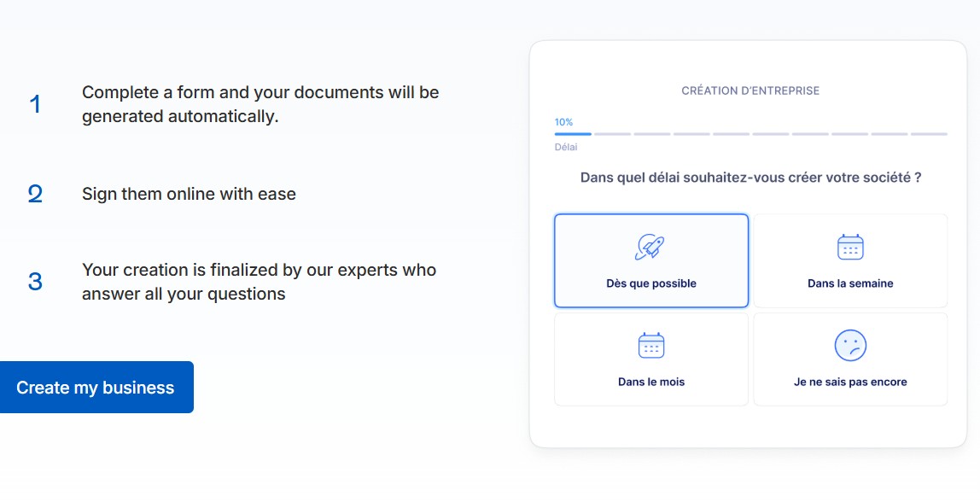Click the calendar icon above Dans le mois
Image resolution: width=980 pixels, height=502 pixels.
[650, 346]
